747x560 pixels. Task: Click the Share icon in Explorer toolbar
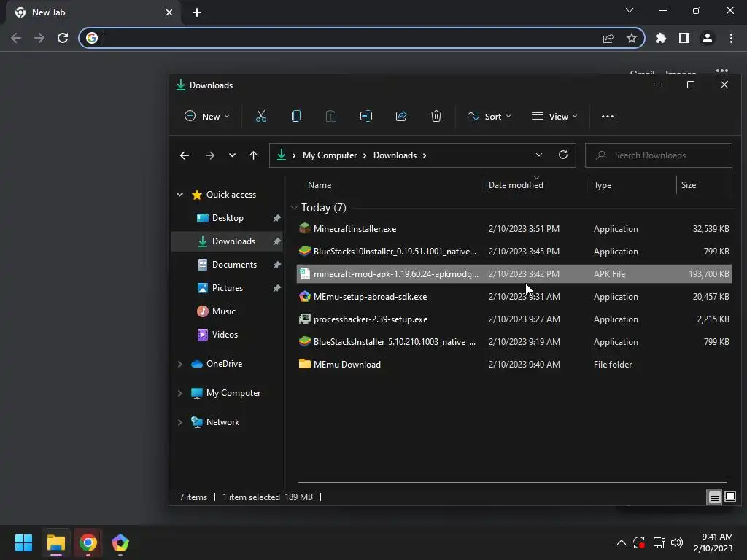click(x=401, y=116)
